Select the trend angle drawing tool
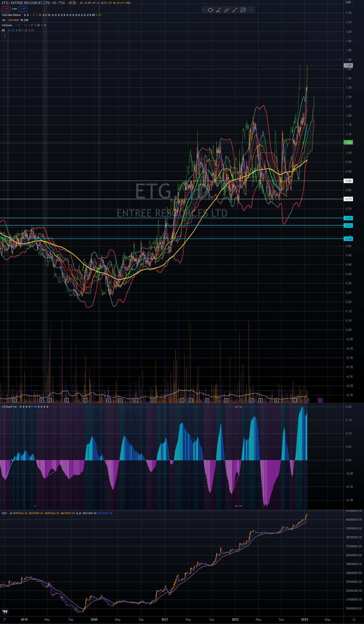The width and height of the screenshot is (364, 624). point(218,10)
